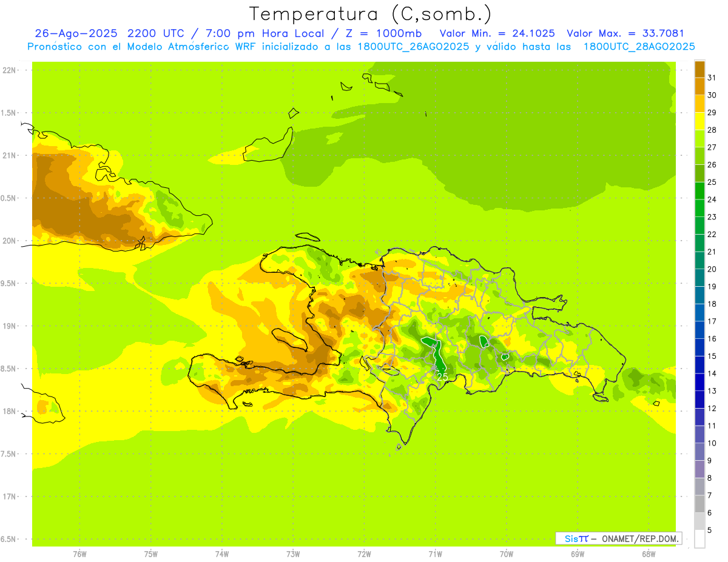This screenshot has height=562, width=728.
Task: Click the "17N" latitude axis label
Action: point(9,497)
